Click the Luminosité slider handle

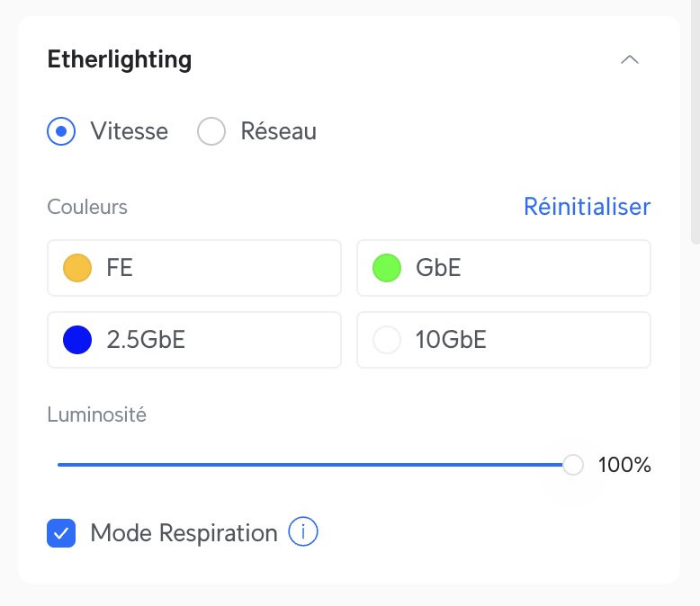click(x=573, y=465)
